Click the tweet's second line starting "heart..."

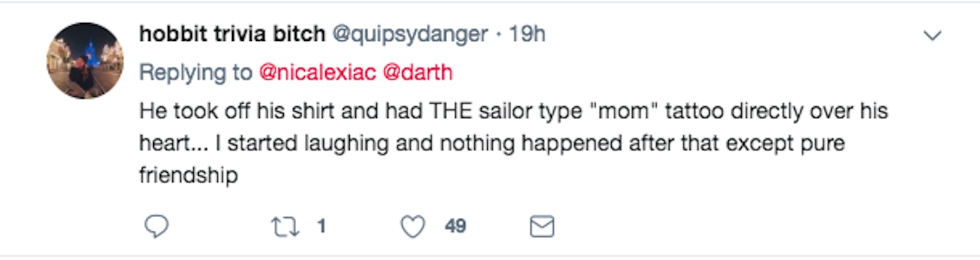tap(492, 144)
